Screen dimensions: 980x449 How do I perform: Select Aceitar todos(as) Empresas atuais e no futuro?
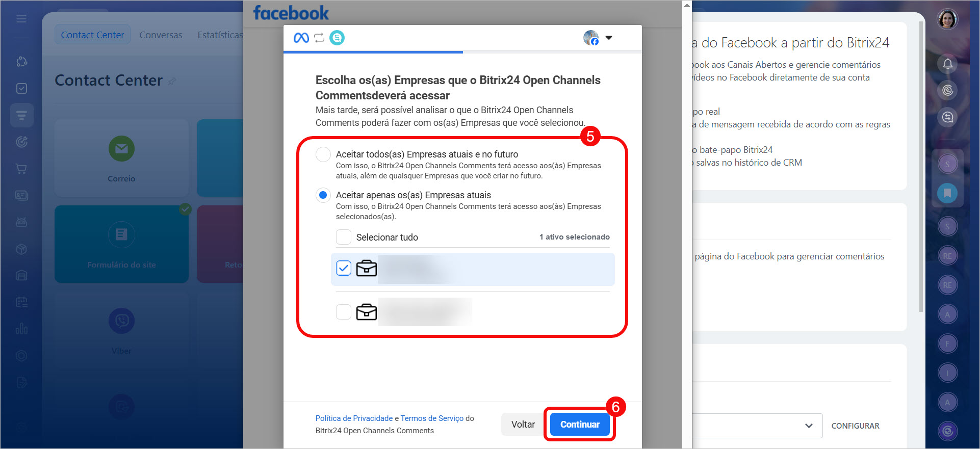pos(323,154)
